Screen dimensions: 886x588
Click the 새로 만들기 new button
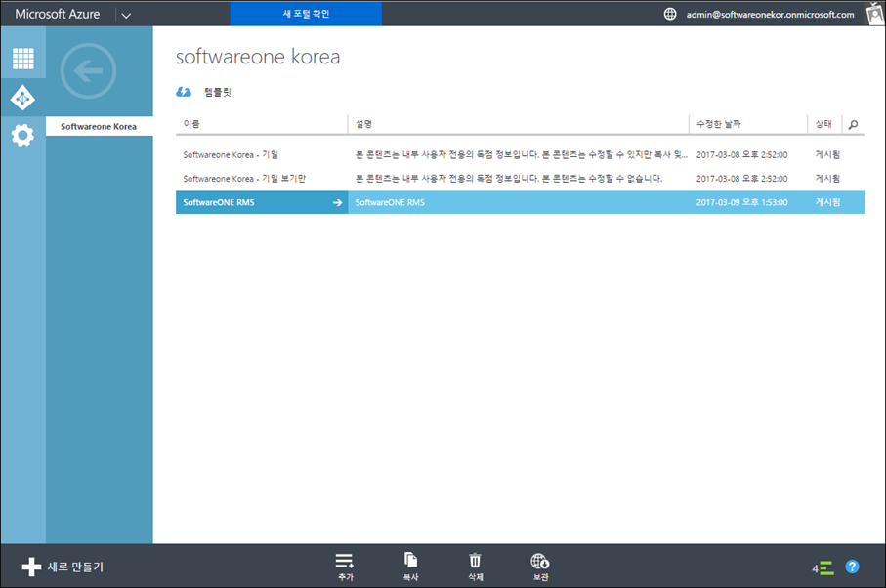coord(63,567)
